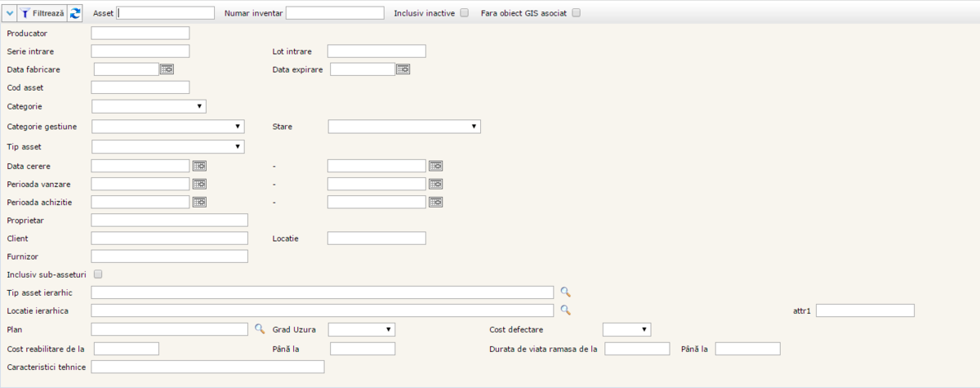Viewport: 980px width, 388px height.
Task: Click into the Numar inventar field
Action: tap(334, 13)
